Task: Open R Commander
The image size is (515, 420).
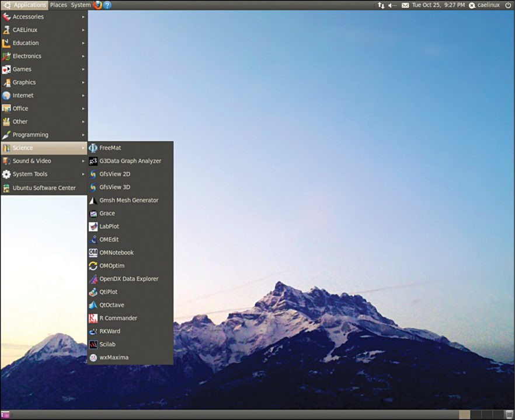Action: pos(118,318)
